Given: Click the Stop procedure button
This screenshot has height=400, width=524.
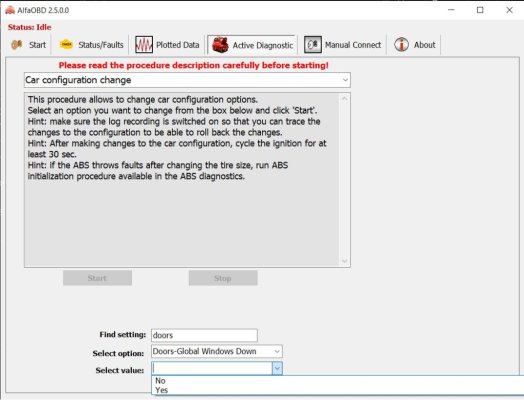Looking at the screenshot, I should 223,278.
